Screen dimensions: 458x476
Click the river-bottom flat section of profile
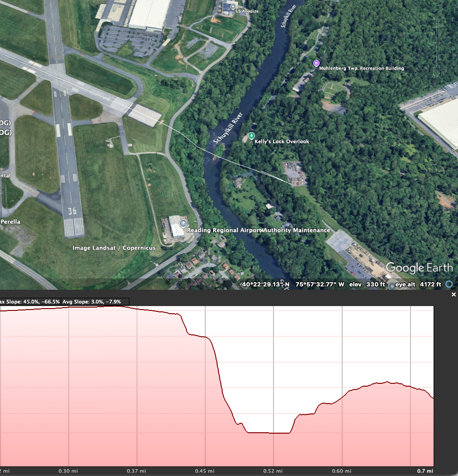click(x=268, y=432)
